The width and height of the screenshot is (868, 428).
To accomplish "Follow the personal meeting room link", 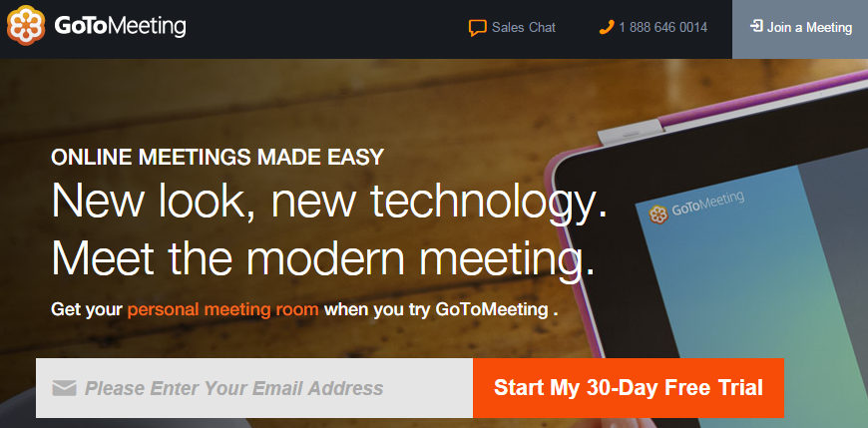I will [223, 309].
